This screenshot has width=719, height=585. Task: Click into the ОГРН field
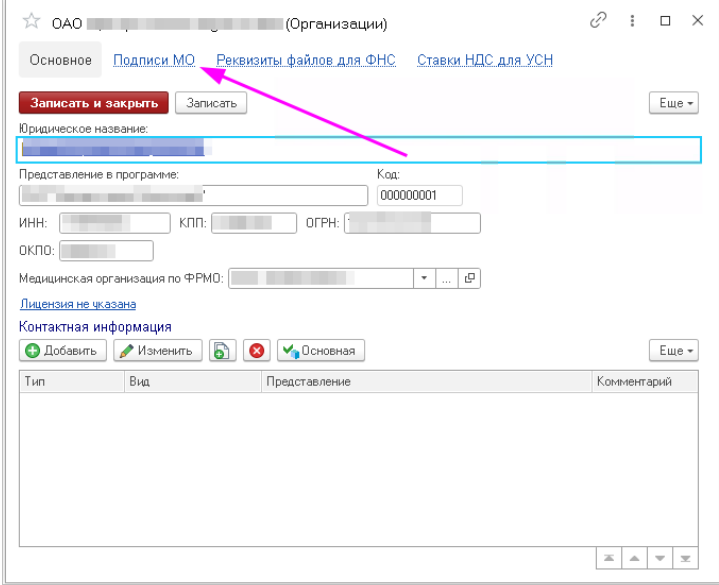(x=412, y=223)
